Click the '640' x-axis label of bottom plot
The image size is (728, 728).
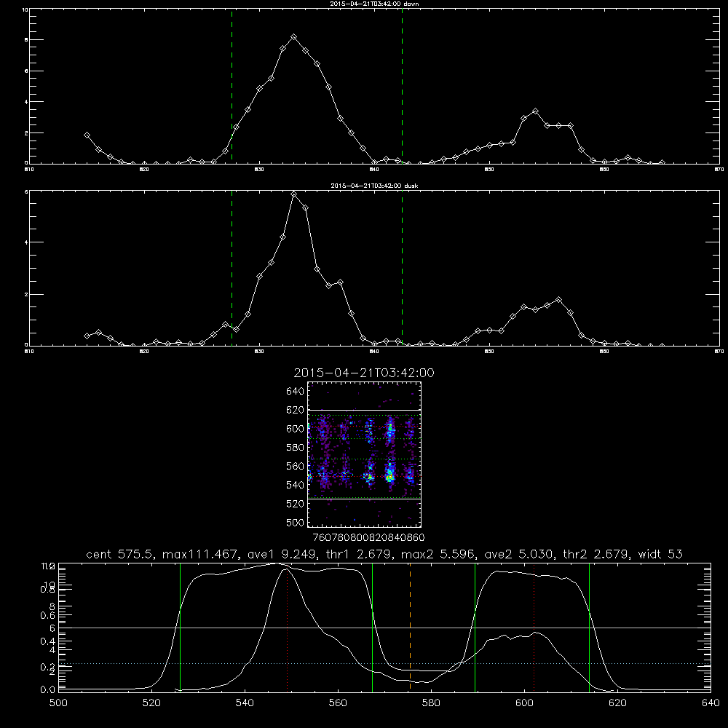pyautogui.click(x=711, y=703)
